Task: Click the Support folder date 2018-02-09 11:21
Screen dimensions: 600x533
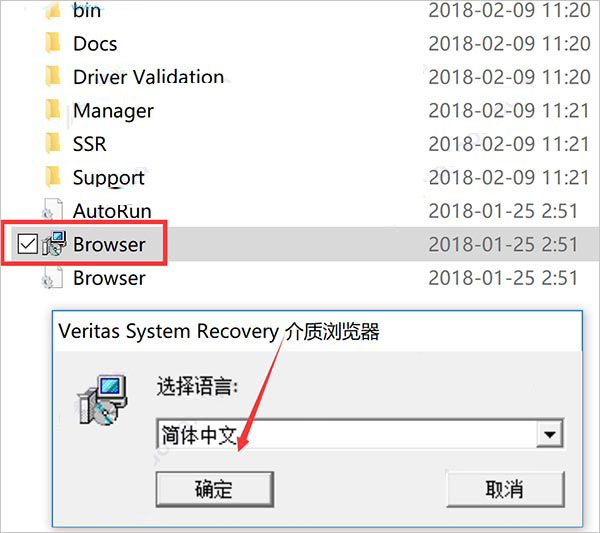Action: coord(509,178)
